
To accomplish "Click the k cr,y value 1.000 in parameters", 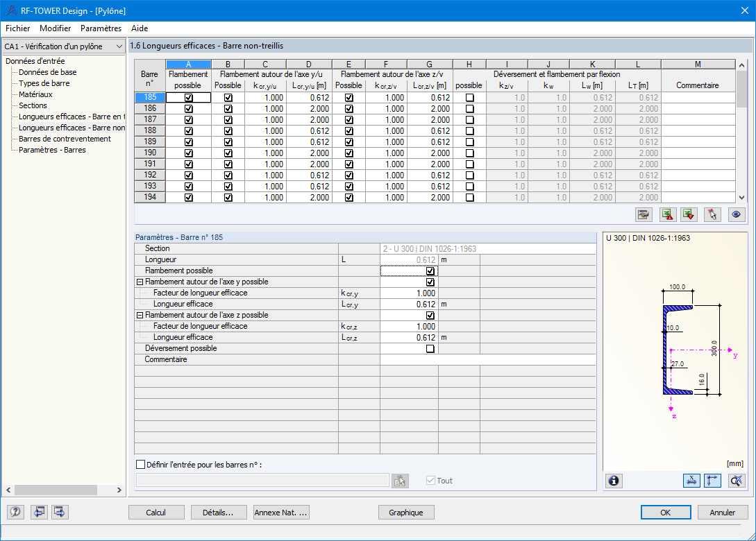I will point(409,293).
